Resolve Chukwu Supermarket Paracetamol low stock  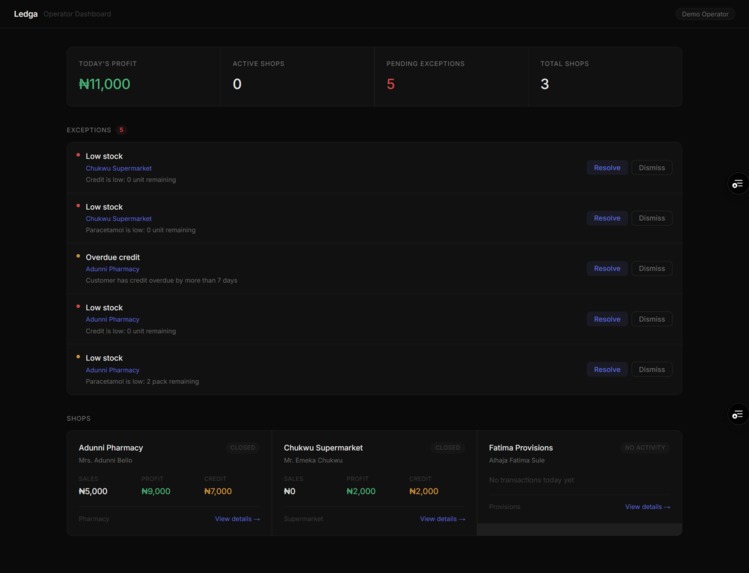pos(607,218)
